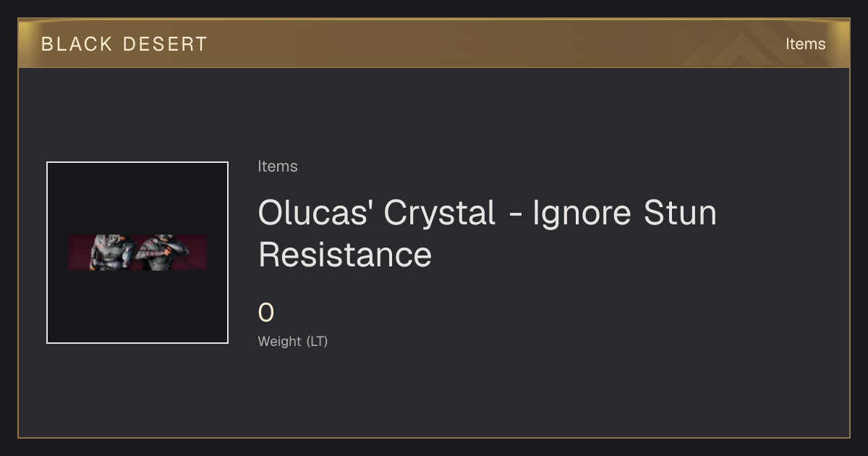
Task: Click the word Resistance in the title
Action: (x=345, y=255)
